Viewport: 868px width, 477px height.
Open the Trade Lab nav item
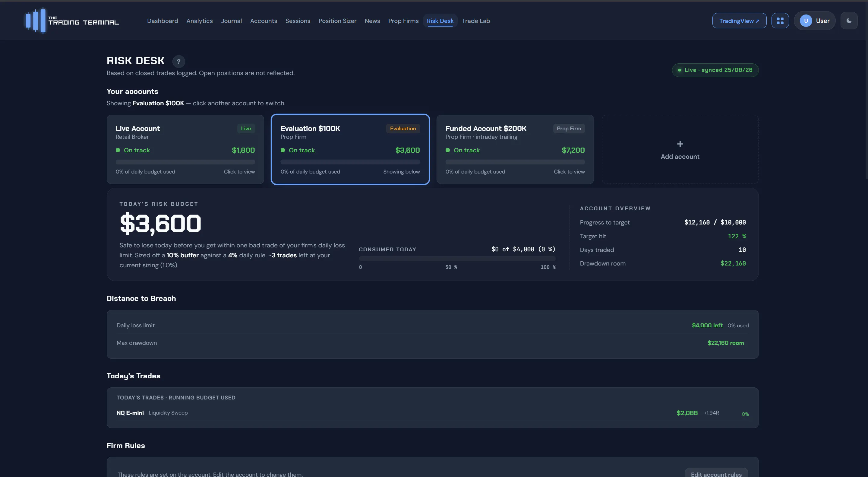[475, 21]
